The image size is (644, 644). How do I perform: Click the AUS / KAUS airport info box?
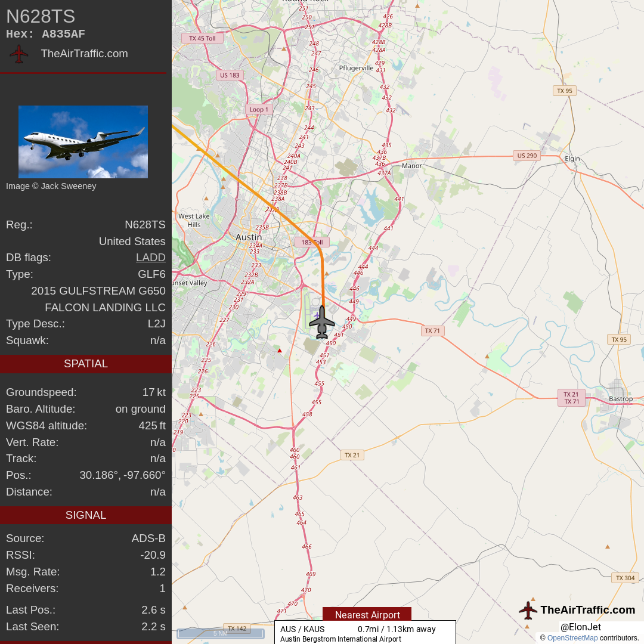pos(365,633)
